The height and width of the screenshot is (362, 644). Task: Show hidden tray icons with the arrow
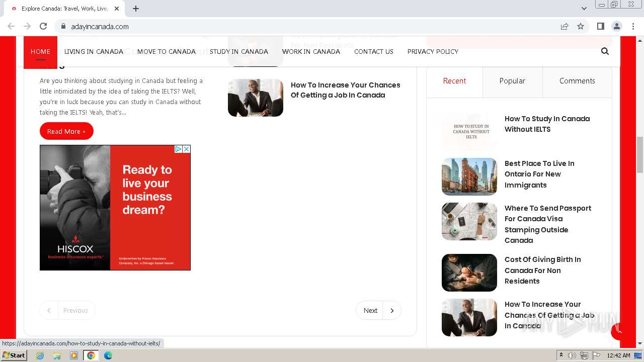click(x=561, y=355)
